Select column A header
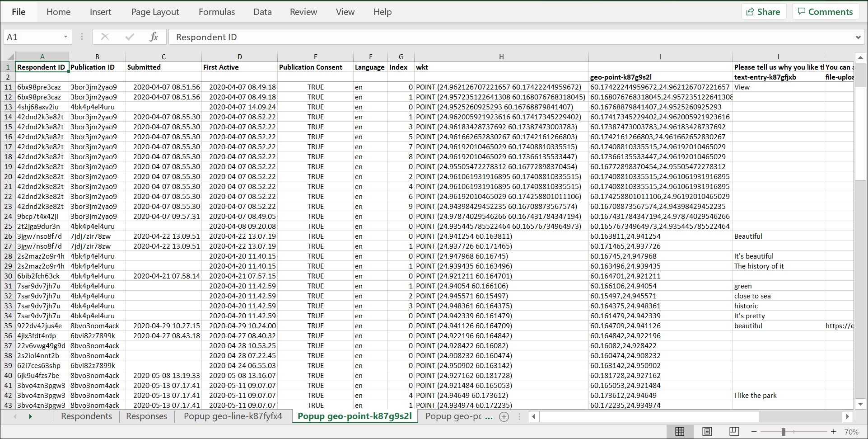 (42, 57)
